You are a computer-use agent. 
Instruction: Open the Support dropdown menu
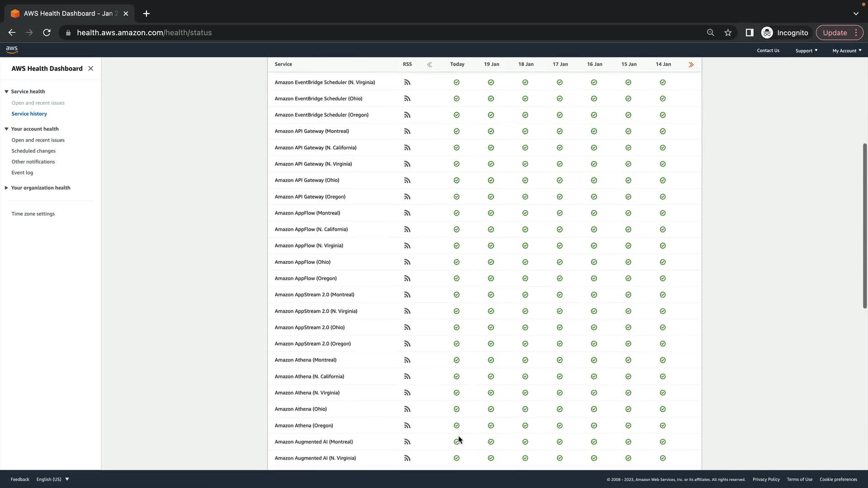tap(806, 51)
